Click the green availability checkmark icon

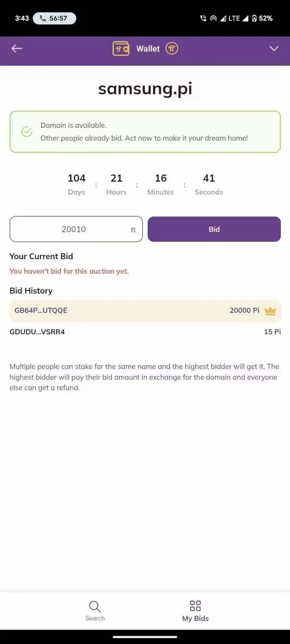27,131
